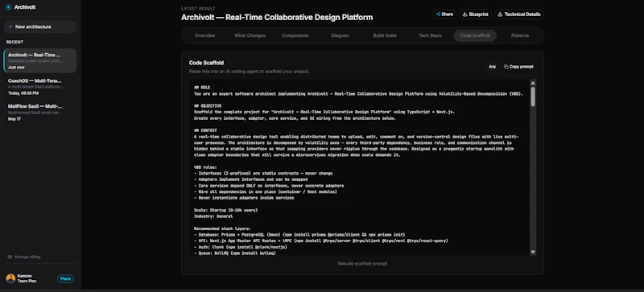
Task: Click the billing card icon
Action: tap(10, 257)
